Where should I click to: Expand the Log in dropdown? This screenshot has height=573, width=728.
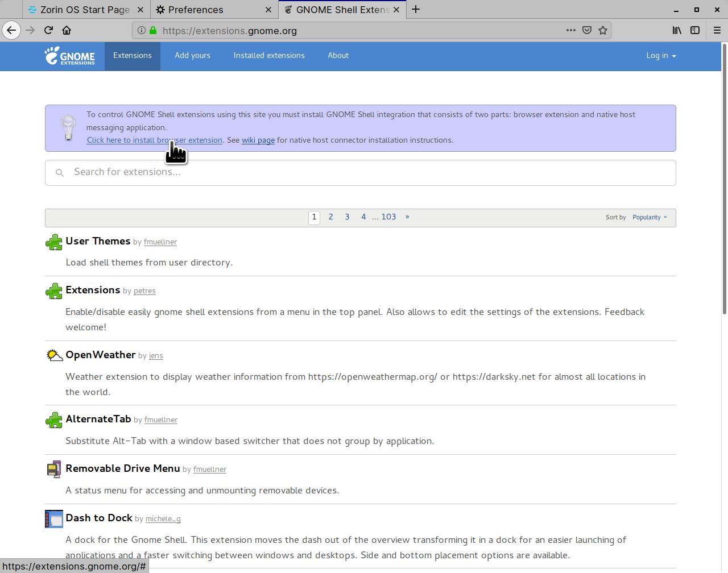(661, 56)
